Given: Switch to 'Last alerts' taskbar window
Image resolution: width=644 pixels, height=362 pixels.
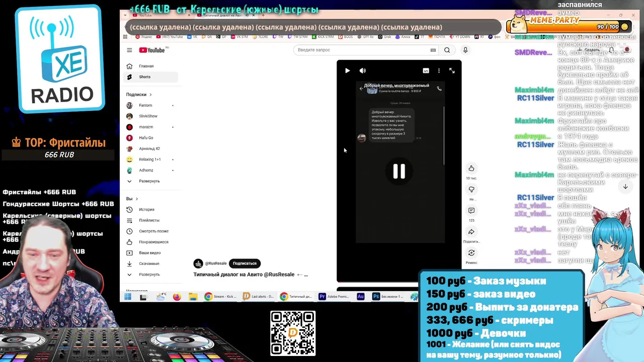Looking at the screenshot, I should point(259,297).
